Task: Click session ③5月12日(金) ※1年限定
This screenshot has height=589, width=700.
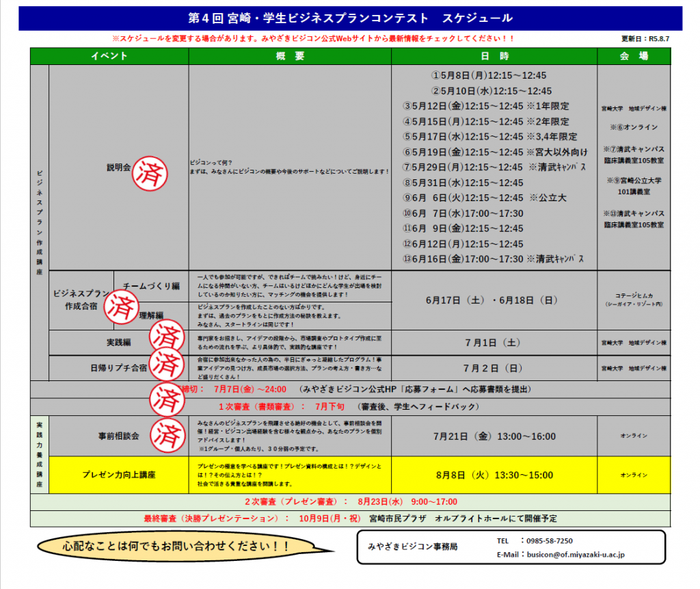Action: pyautogui.click(x=486, y=106)
